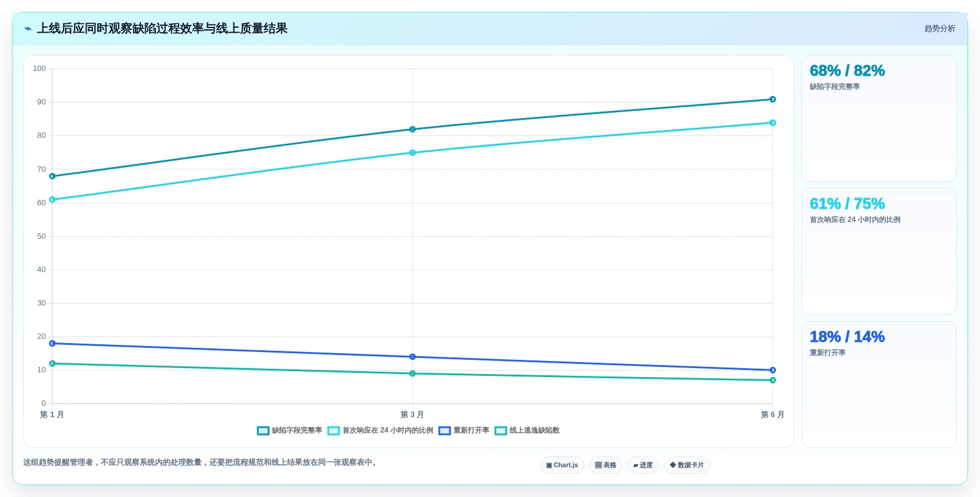This screenshot has height=497, width=980.
Task: Click the 18% / 14% stat value
Action: [x=847, y=337]
